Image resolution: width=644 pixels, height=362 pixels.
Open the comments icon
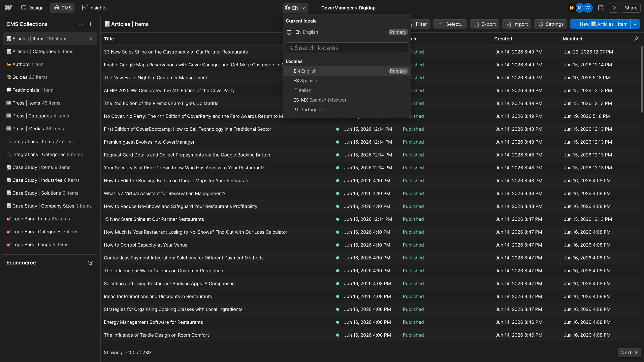click(x=601, y=8)
